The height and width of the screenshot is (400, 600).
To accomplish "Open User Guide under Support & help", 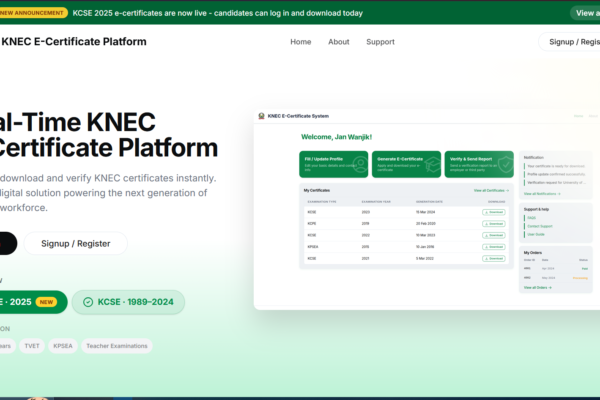I will point(536,234).
